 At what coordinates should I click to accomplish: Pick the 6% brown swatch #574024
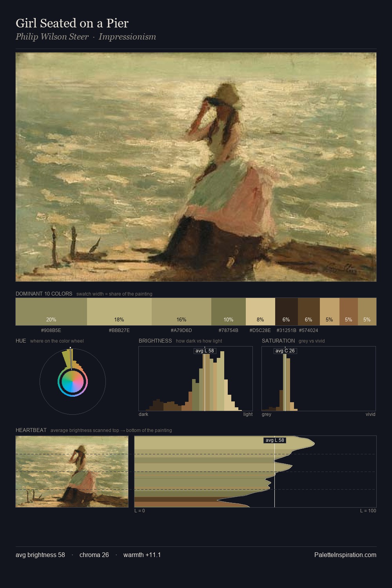pos(309,312)
